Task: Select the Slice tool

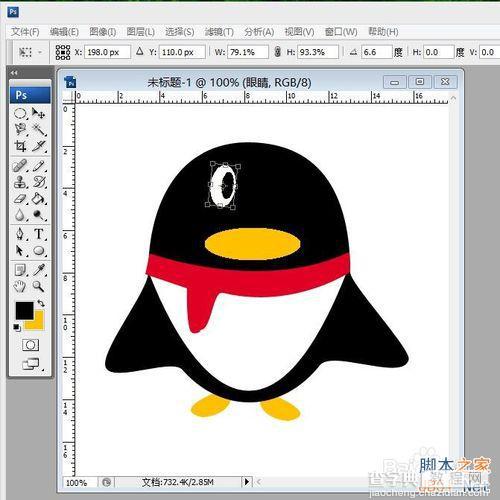Action: [39, 146]
